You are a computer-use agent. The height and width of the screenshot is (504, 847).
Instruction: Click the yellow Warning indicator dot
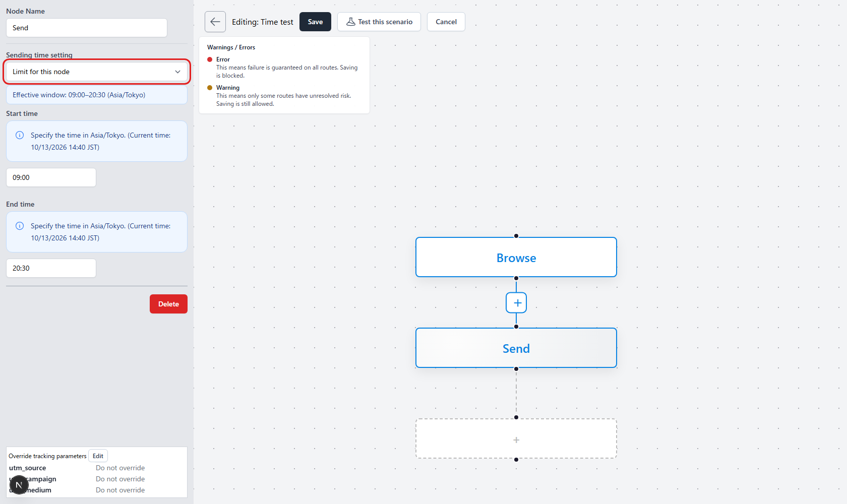(210, 88)
